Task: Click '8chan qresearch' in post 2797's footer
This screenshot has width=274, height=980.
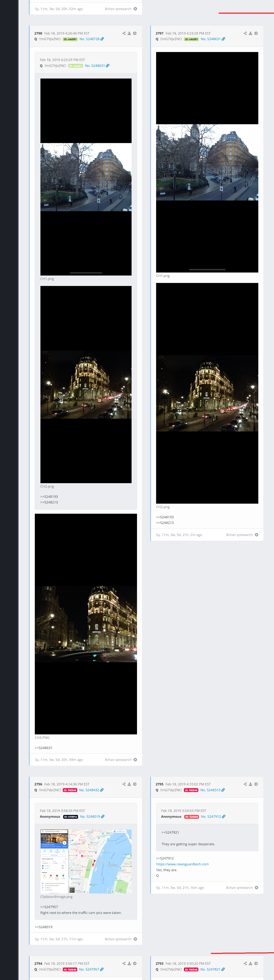Action: [x=239, y=535]
